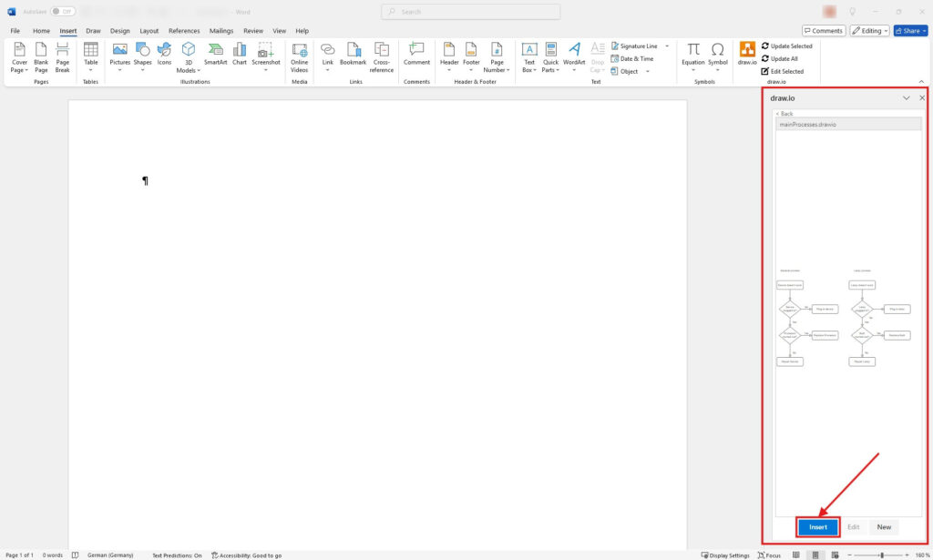This screenshot has width=933, height=560.
Task: Switch to the Layout ribbon tab
Action: 149,30
